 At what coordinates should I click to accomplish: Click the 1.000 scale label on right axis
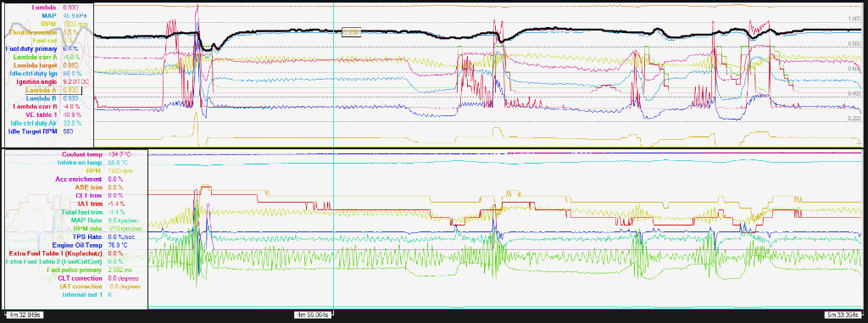tap(854, 19)
